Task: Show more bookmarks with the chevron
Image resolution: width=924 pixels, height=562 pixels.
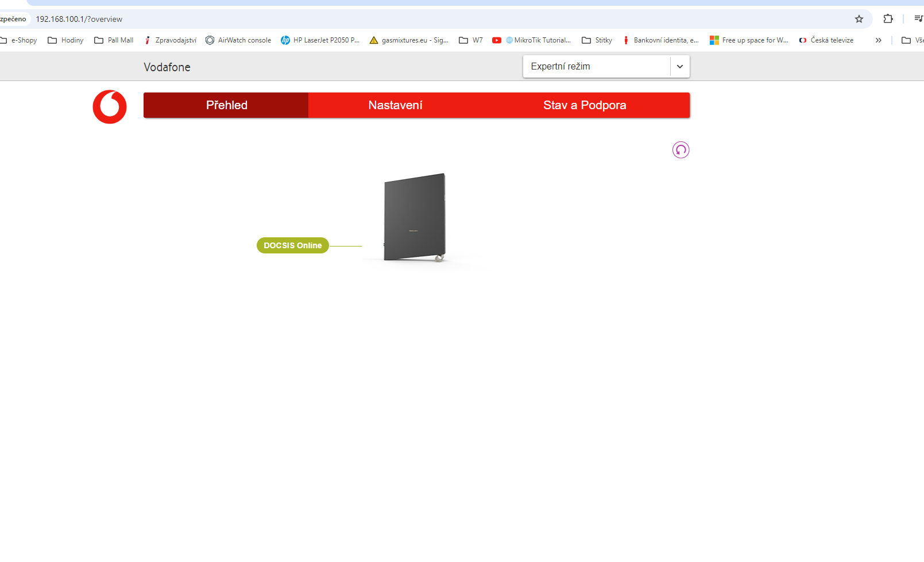Action: [878, 40]
